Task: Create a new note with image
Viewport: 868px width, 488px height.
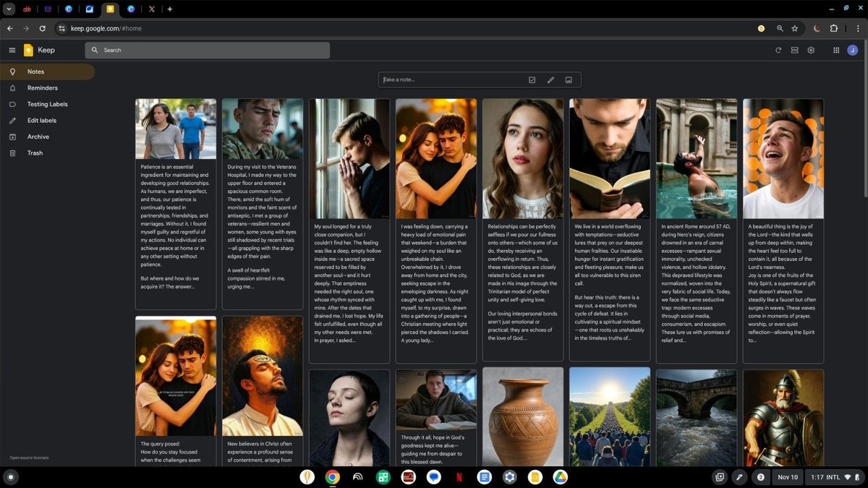Action: point(569,80)
